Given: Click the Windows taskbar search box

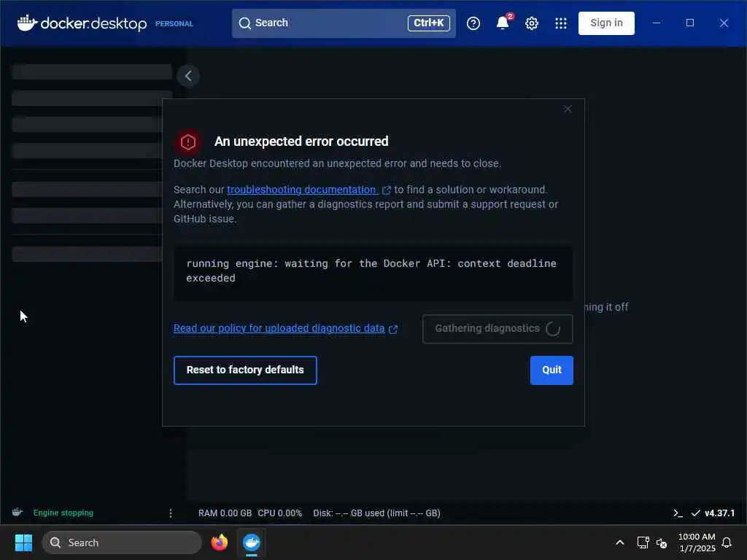Looking at the screenshot, I should pyautogui.click(x=122, y=542).
